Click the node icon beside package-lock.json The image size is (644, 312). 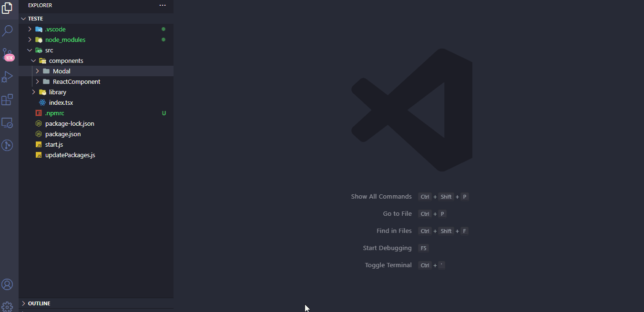39,123
